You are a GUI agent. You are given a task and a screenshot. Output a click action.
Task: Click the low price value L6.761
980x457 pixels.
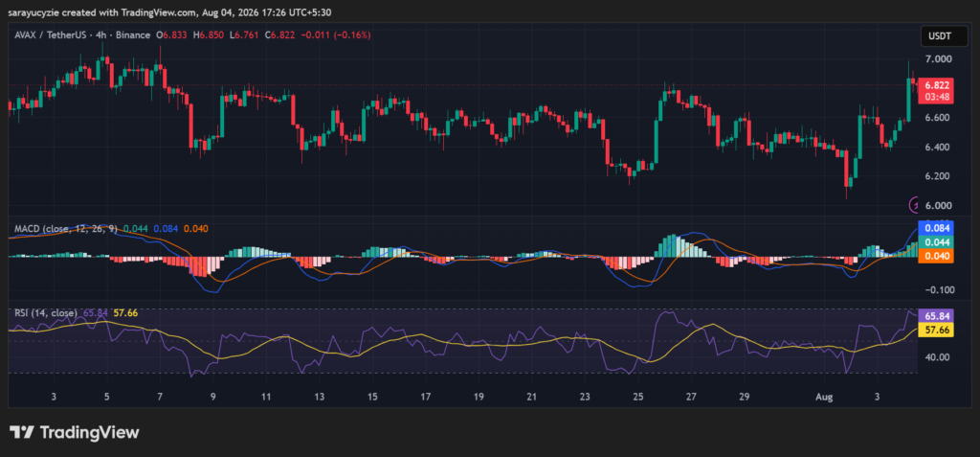click(x=244, y=35)
